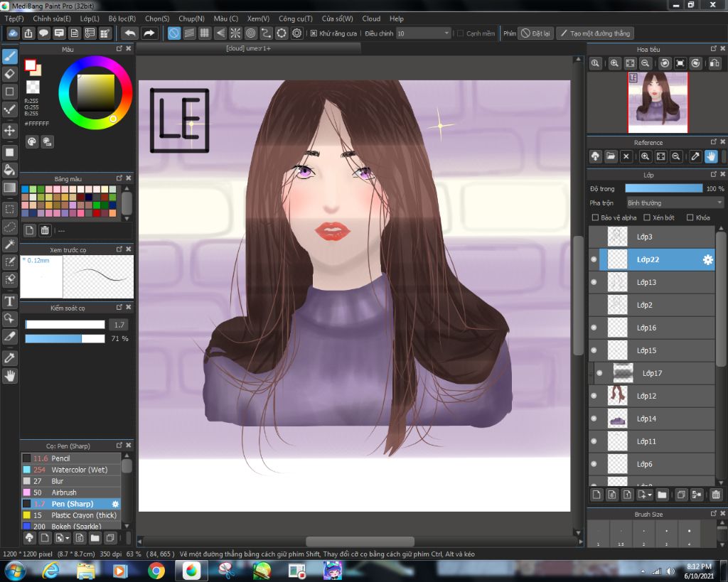Enable the Bảo vệ alpha checkbox
Viewport: 728px width, 582px height.
(596, 217)
